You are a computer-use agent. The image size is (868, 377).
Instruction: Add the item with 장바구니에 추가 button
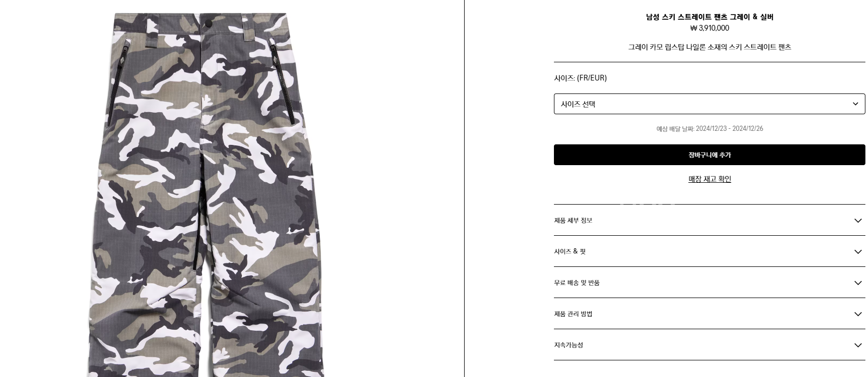709,155
